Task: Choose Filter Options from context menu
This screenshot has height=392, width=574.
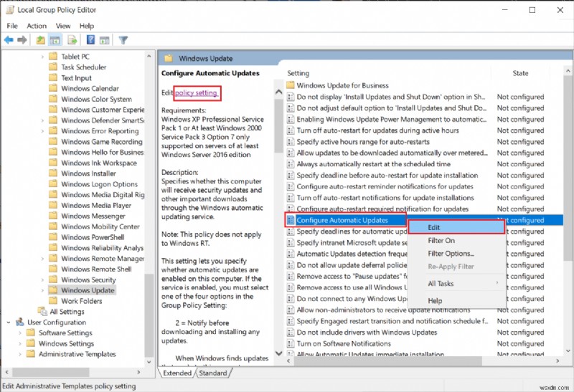Action: (x=456, y=254)
